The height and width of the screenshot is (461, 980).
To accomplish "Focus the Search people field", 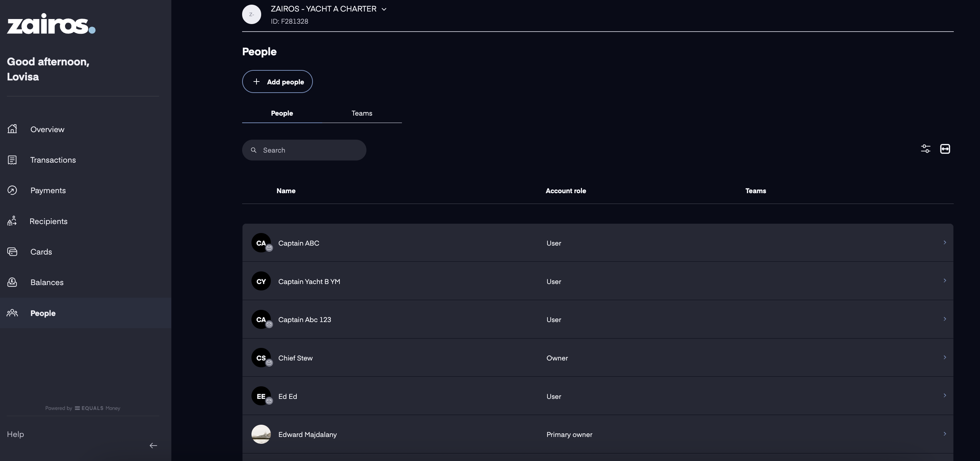I will (x=304, y=150).
